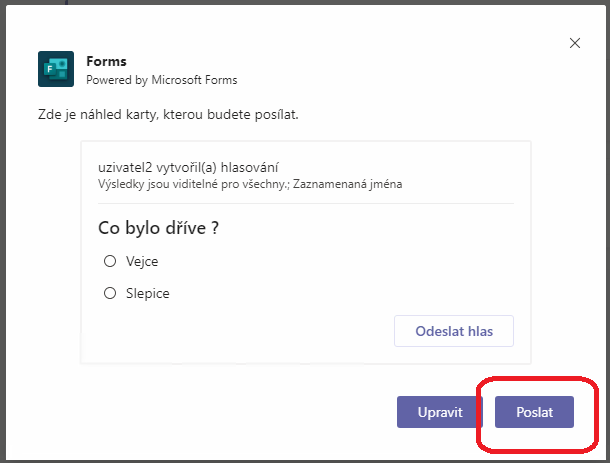Image resolution: width=610 pixels, height=463 pixels.
Task: Click Upravit to edit the poll
Action: click(440, 412)
